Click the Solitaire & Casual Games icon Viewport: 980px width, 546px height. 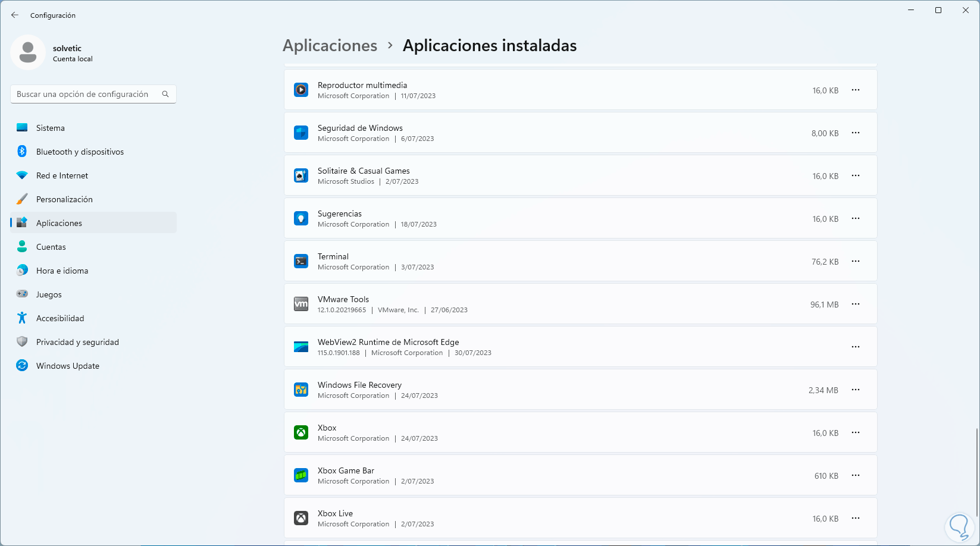point(301,175)
